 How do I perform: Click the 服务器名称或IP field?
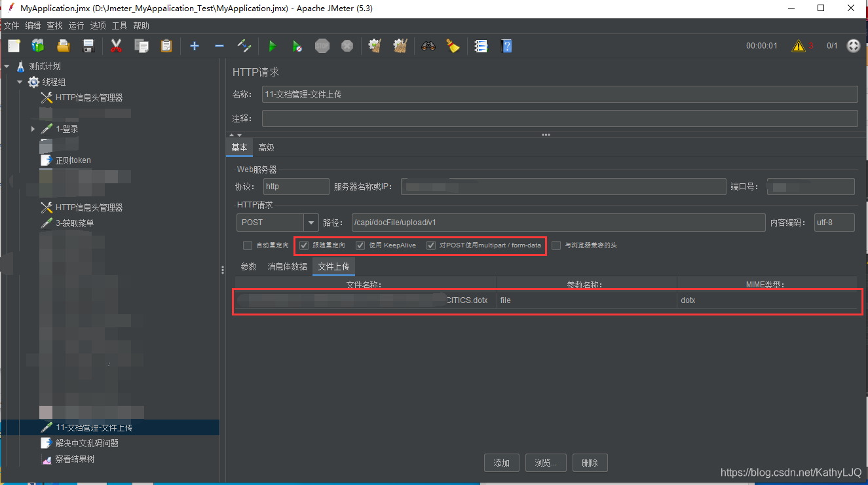click(563, 187)
